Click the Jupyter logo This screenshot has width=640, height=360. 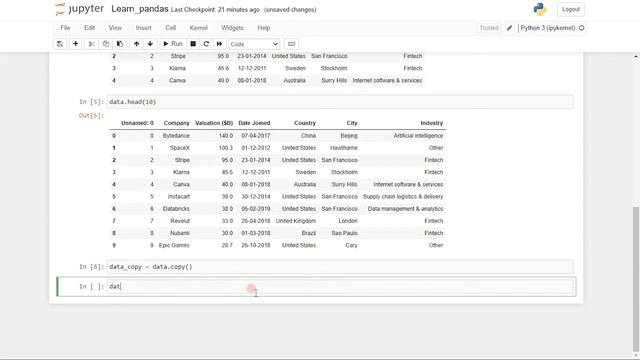(x=79, y=9)
